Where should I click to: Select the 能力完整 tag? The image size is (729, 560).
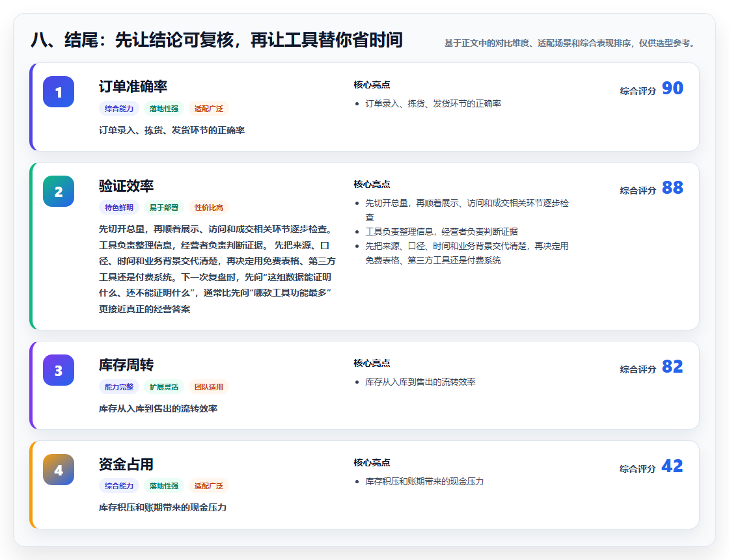point(119,386)
